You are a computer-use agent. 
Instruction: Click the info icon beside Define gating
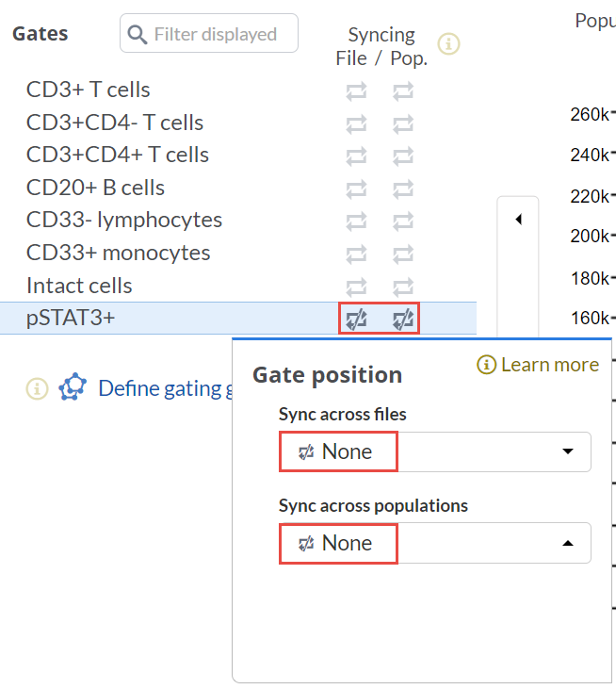tap(37, 387)
